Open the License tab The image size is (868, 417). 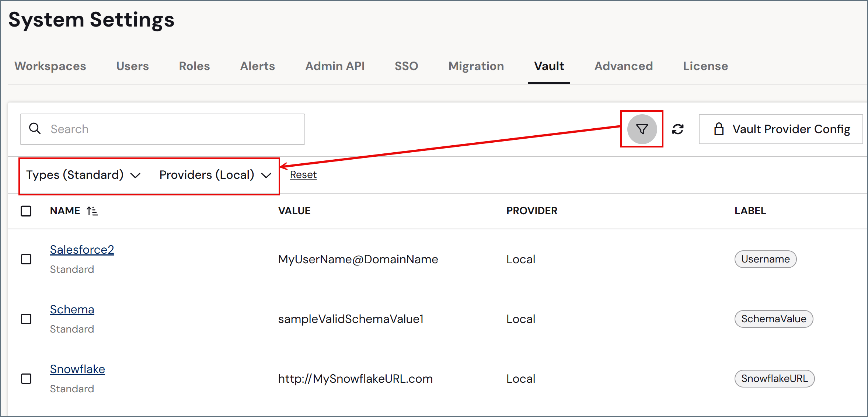click(705, 66)
